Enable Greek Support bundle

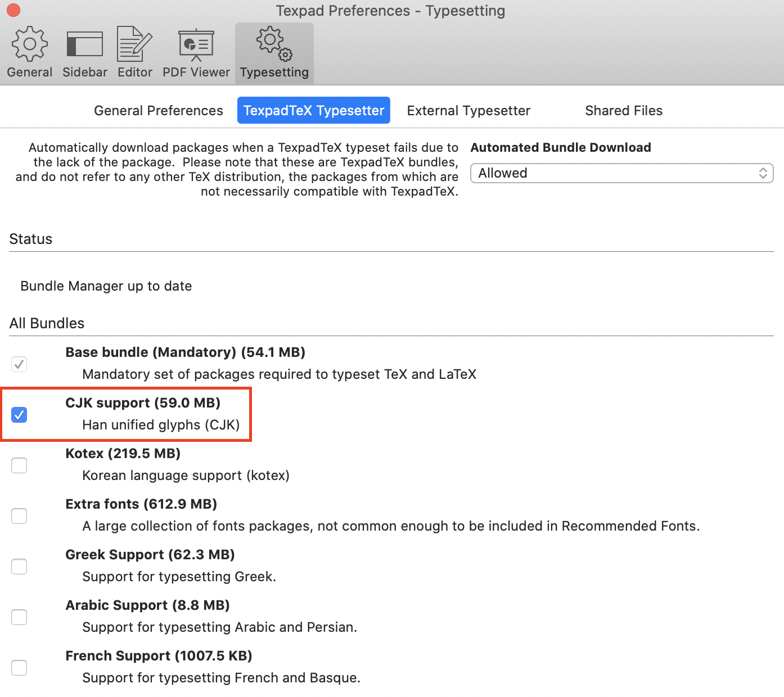(19, 567)
